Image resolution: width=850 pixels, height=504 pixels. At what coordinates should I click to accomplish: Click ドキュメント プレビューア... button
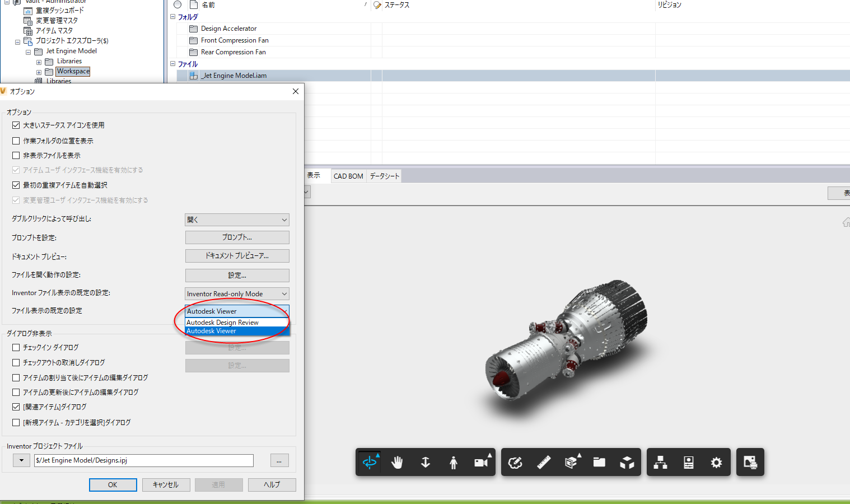coord(237,256)
